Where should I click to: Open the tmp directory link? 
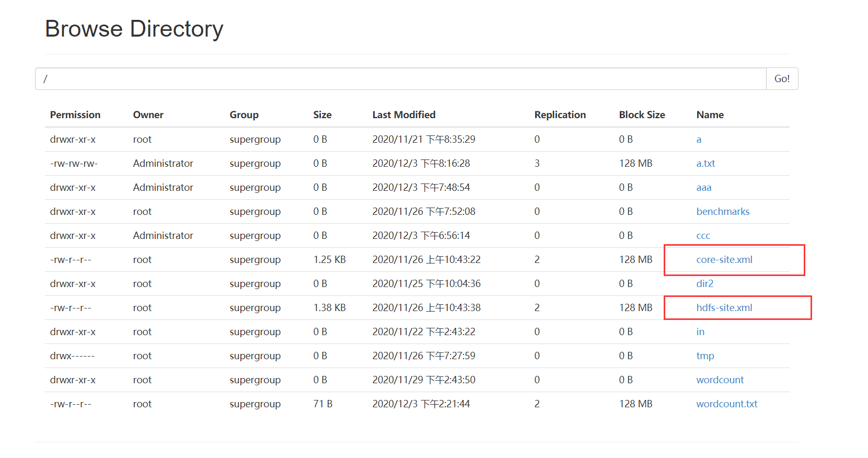(x=705, y=356)
